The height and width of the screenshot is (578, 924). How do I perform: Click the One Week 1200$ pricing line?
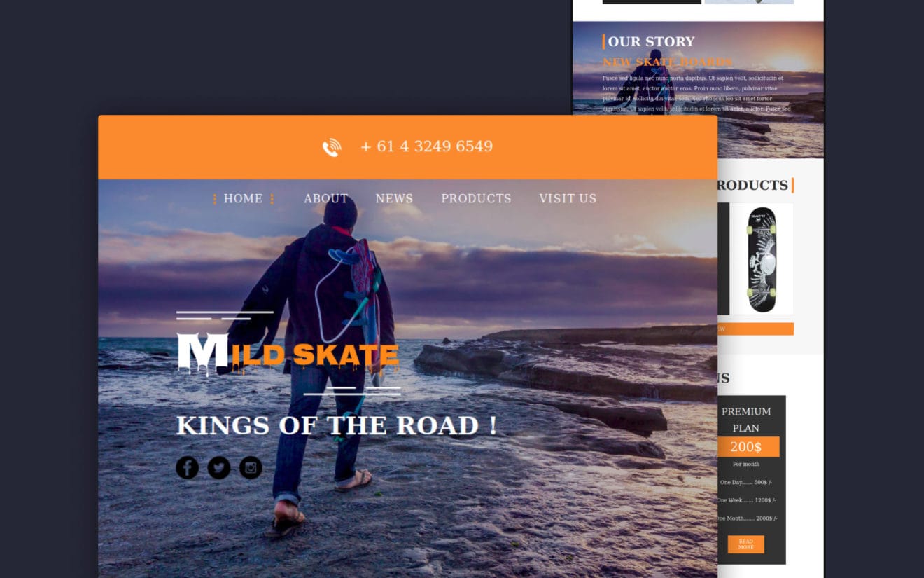pyautogui.click(x=746, y=500)
